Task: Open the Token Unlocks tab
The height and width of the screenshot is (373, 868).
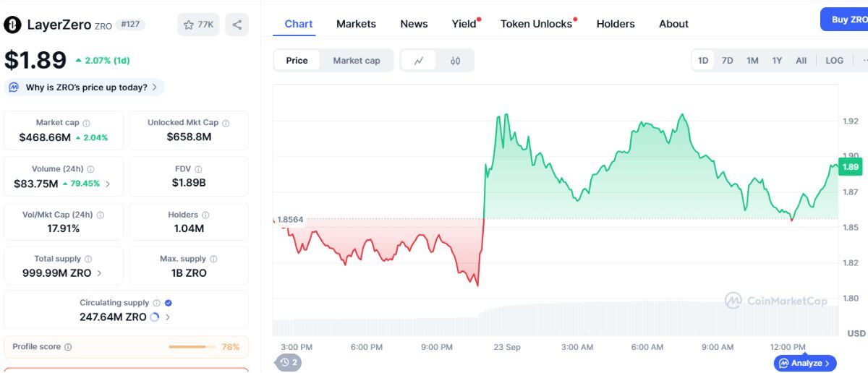Action: click(536, 24)
